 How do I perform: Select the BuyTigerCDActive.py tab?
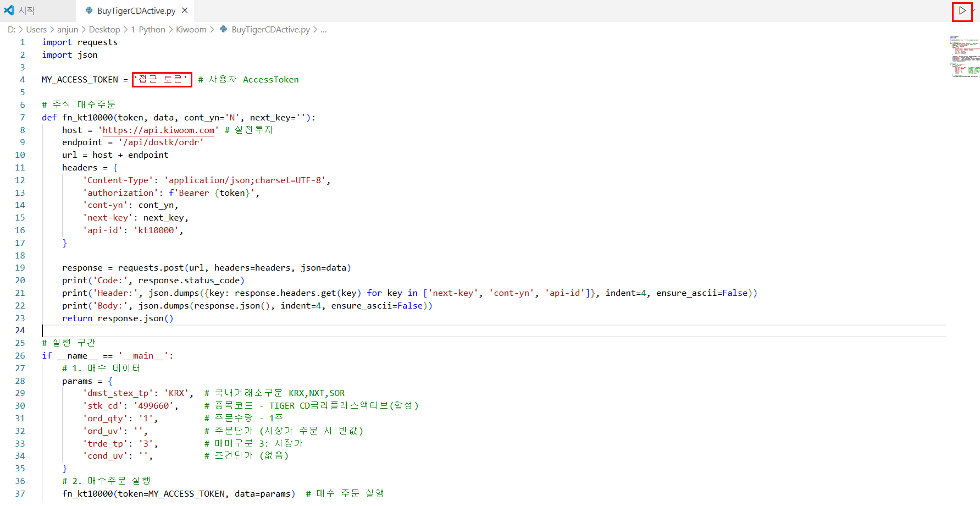click(x=135, y=10)
